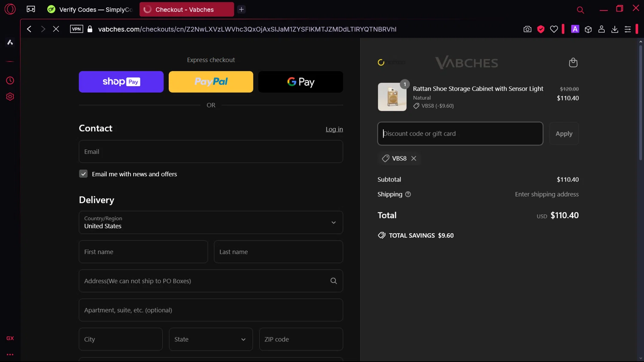This screenshot has width=644, height=362.
Task: Click the Total price $110.40
Action: coord(565,215)
